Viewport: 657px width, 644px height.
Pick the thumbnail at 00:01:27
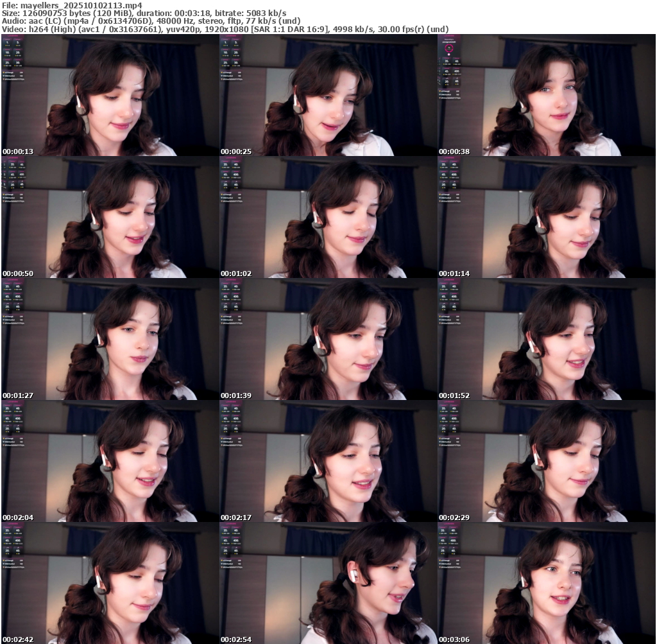click(x=110, y=339)
